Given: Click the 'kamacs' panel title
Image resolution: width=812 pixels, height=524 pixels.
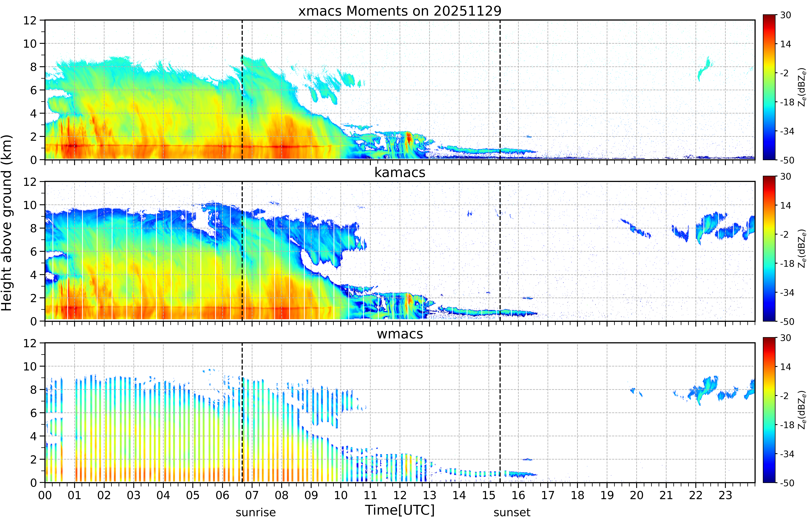Looking at the screenshot, I should (x=400, y=172).
